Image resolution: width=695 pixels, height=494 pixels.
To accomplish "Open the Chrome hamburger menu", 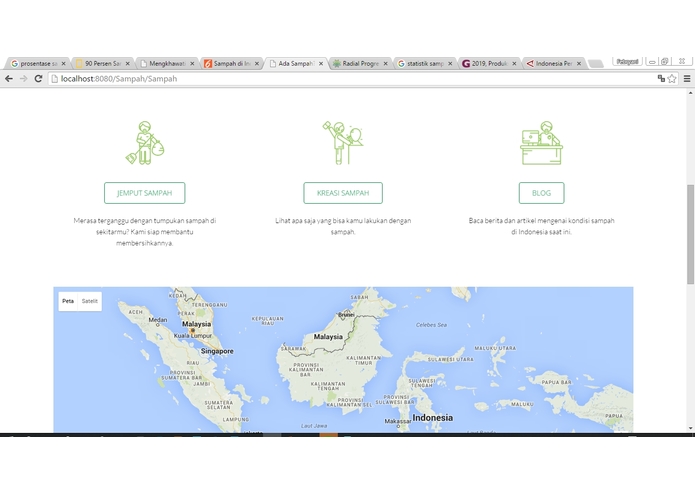I will [687, 78].
